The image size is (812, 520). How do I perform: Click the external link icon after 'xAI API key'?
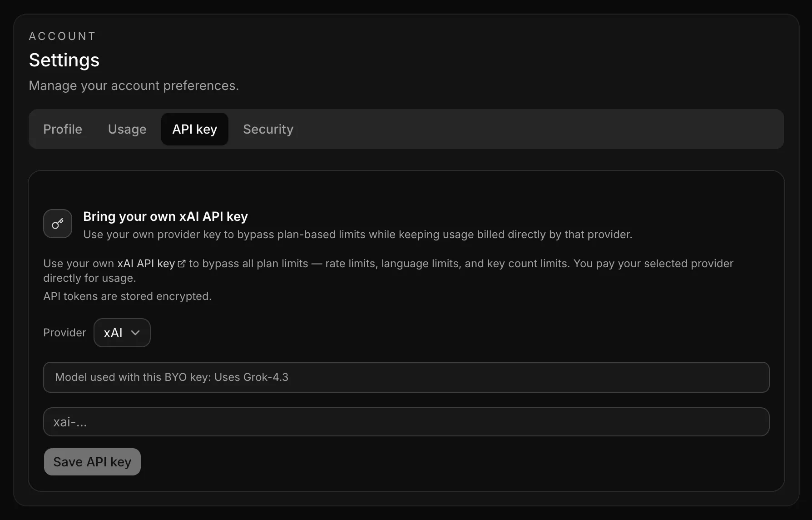coord(181,264)
